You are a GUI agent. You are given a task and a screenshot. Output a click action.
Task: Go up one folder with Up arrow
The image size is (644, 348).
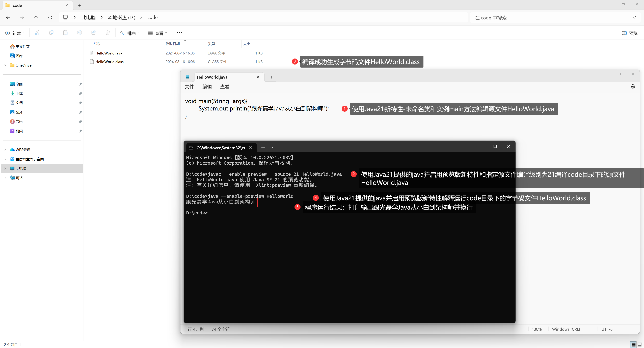coord(36,17)
